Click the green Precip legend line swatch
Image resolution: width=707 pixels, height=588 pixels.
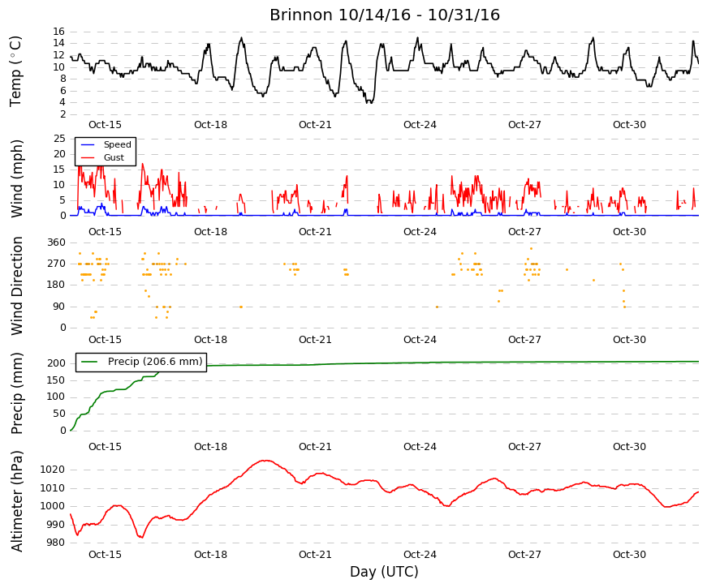point(89,362)
